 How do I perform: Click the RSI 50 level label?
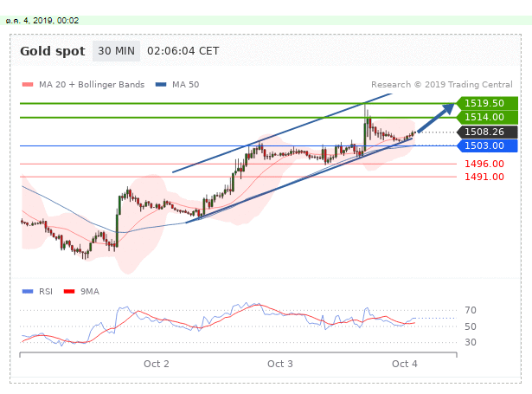click(x=471, y=326)
